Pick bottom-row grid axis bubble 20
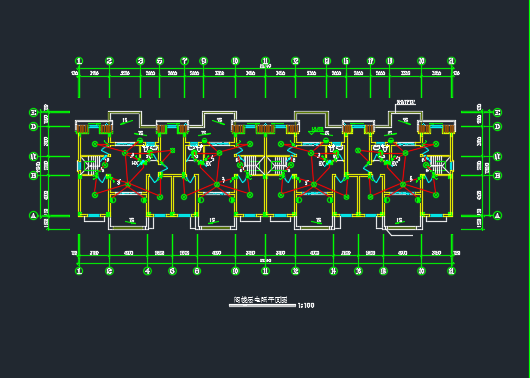 [421, 271]
